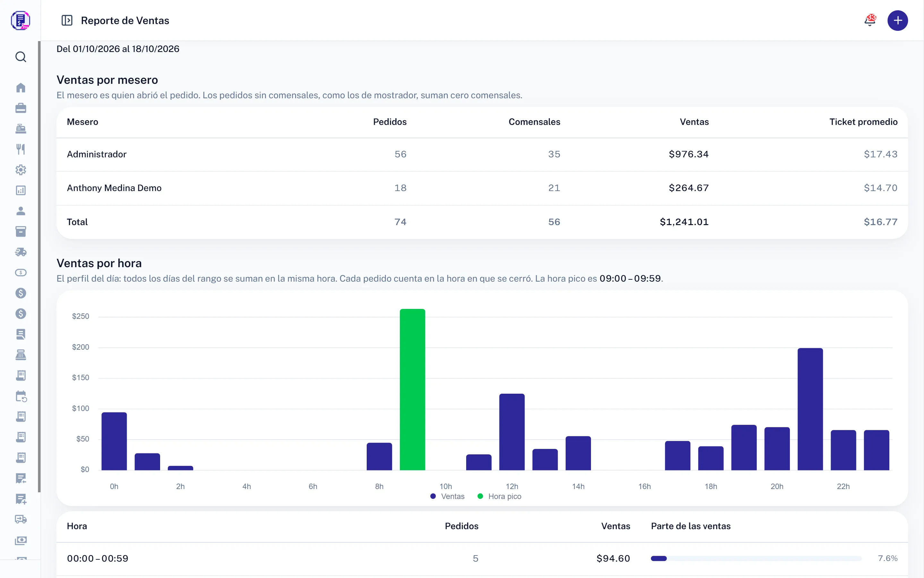This screenshot has height=578, width=924.
Task: Toggle the Ventas legend series
Action: 448,496
